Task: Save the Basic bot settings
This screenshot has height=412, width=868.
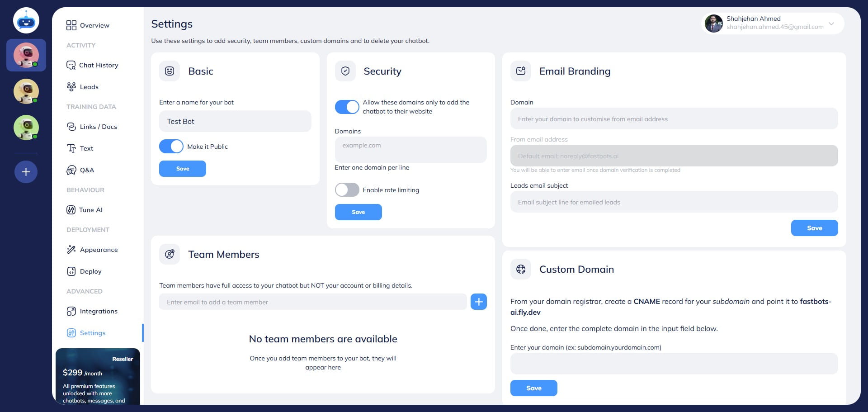Action: click(183, 169)
